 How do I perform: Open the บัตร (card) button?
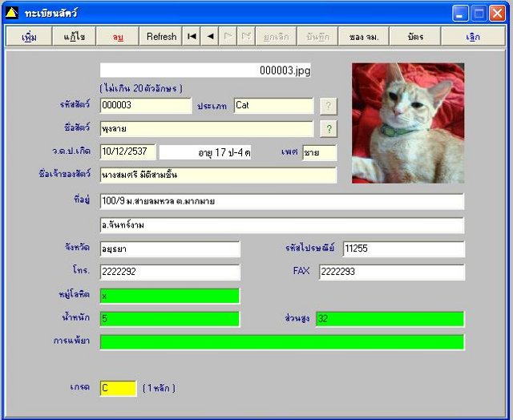[415, 36]
